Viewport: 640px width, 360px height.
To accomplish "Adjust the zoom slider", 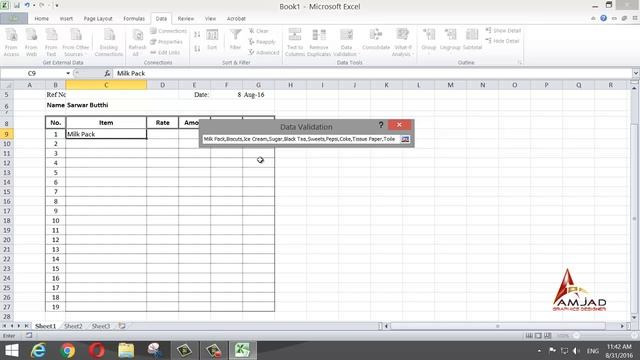I will pos(576,336).
